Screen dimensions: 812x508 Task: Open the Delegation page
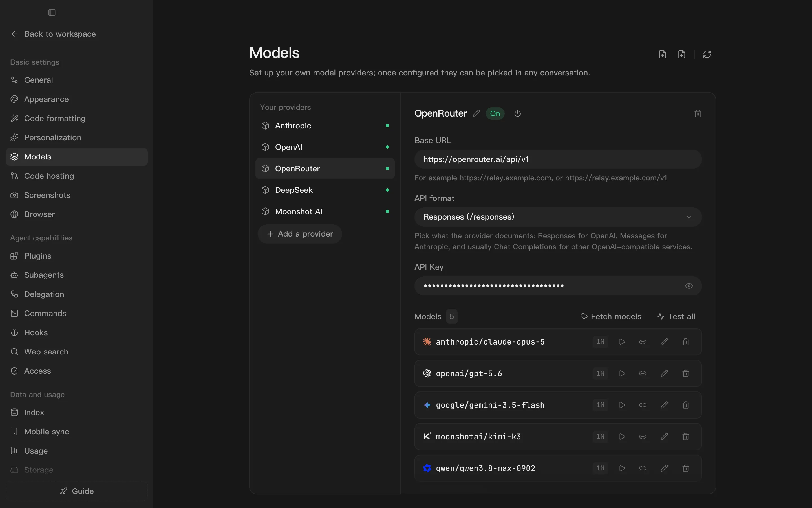point(76,294)
